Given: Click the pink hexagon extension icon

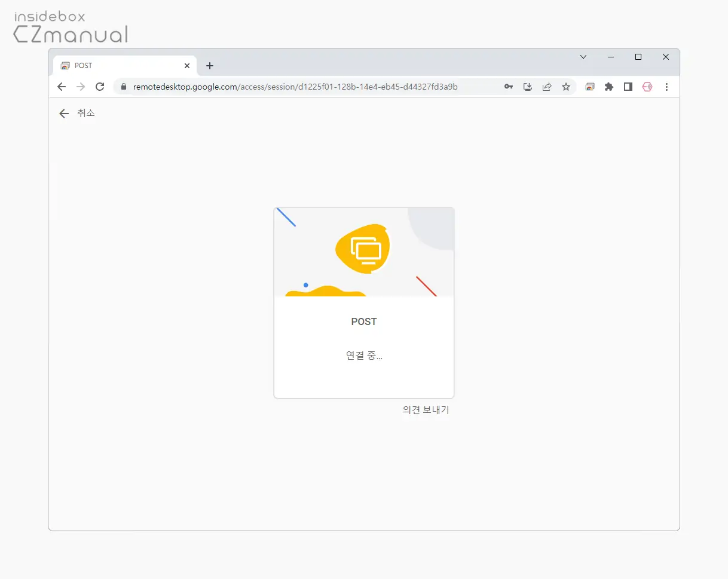Looking at the screenshot, I should (647, 87).
